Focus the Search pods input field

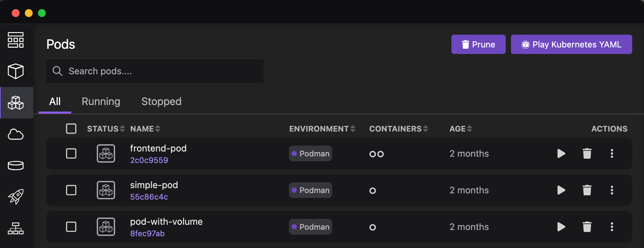click(160, 71)
